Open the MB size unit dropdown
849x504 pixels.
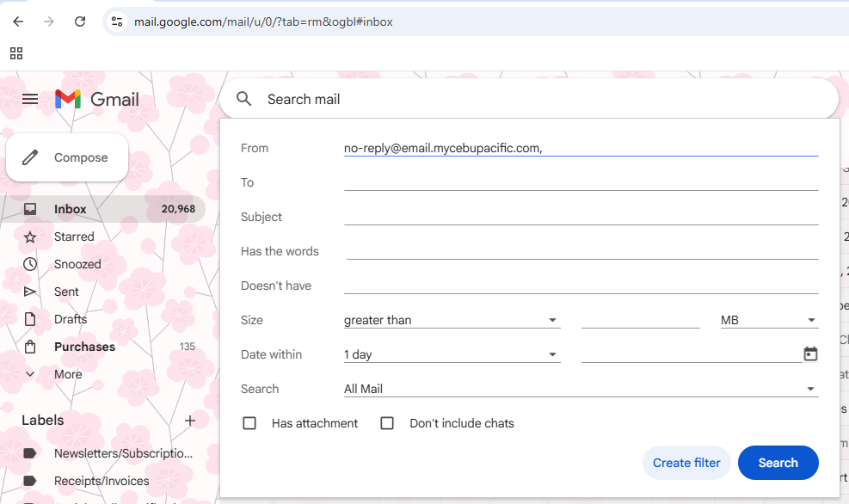click(769, 320)
